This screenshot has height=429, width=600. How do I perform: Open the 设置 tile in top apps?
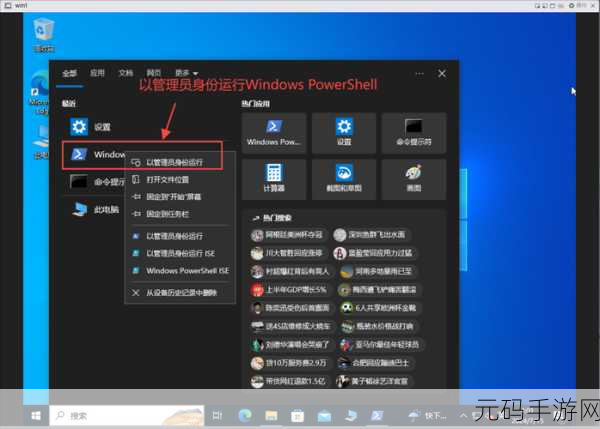[344, 133]
